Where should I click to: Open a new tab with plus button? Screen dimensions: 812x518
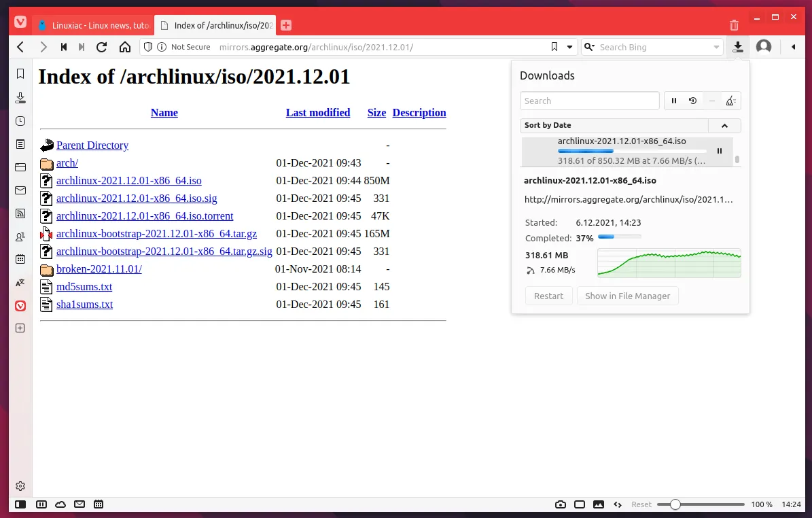pos(286,25)
